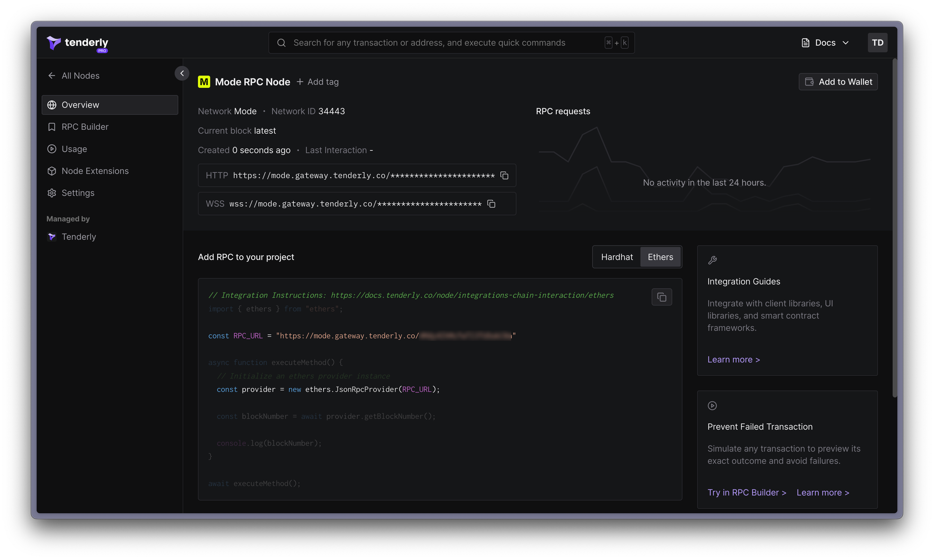Click Add to Wallet button
Screen dimensions: 934x560
tap(838, 82)
